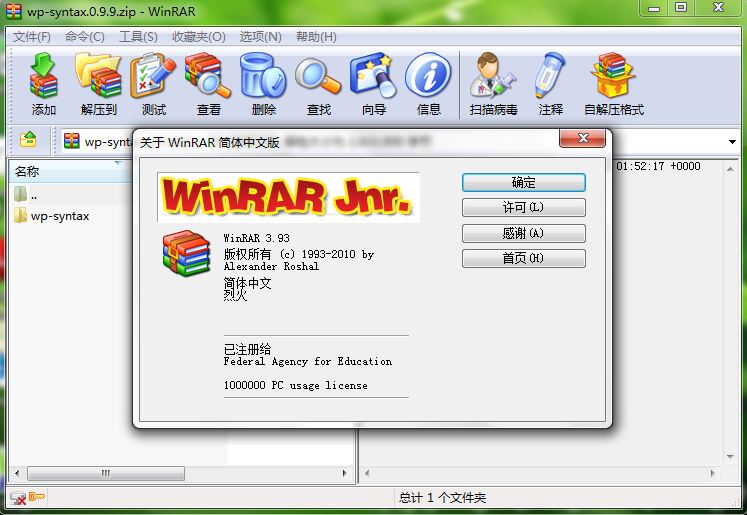Select the wp-syntax folder in file list

59,216
